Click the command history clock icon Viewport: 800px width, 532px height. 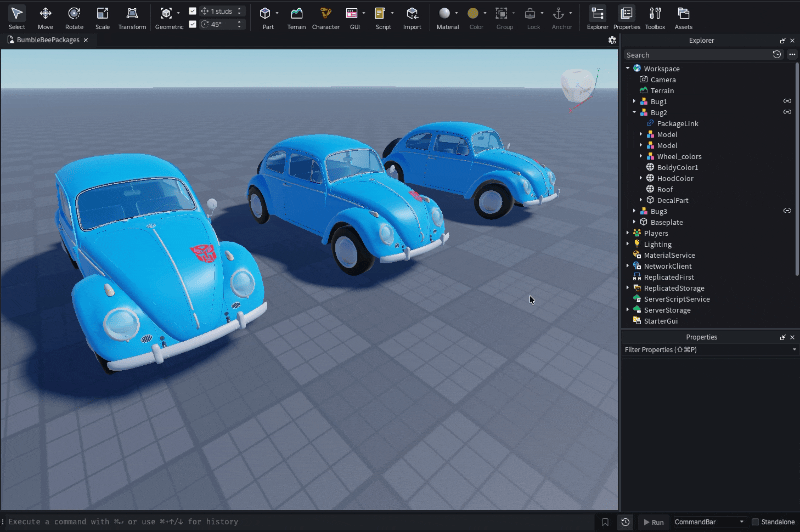point(625,522)
